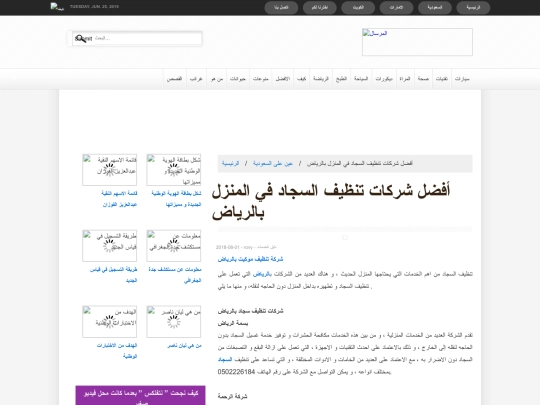Open the تقنيات menu item

coord(442,79)
